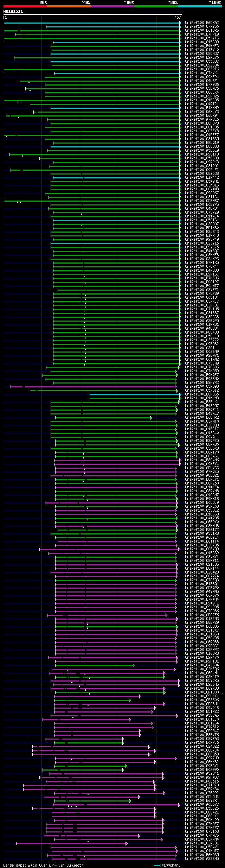Viewport: 225px width, 868px height.
Task: Click label UniRef100_B6DX94
Action: tap(202, 116)
